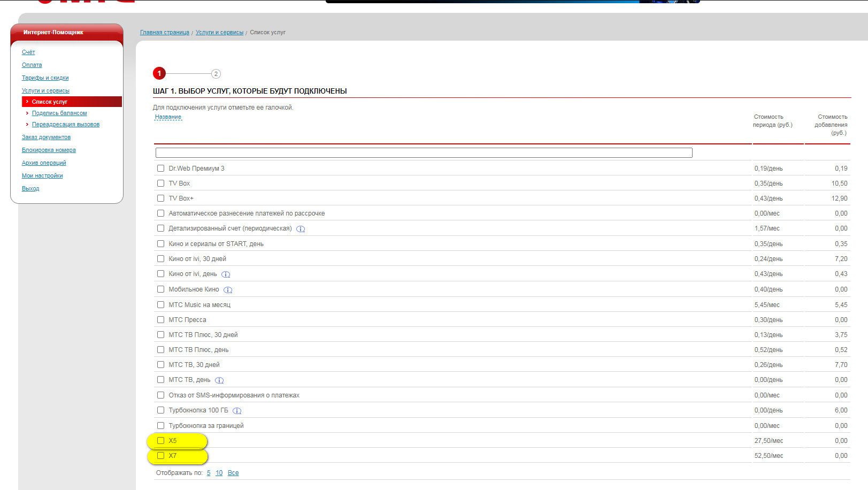868x490 pixels.
Task: Tick Турбокнопка 100 ГБ checkbox
Action: [160, 410]
